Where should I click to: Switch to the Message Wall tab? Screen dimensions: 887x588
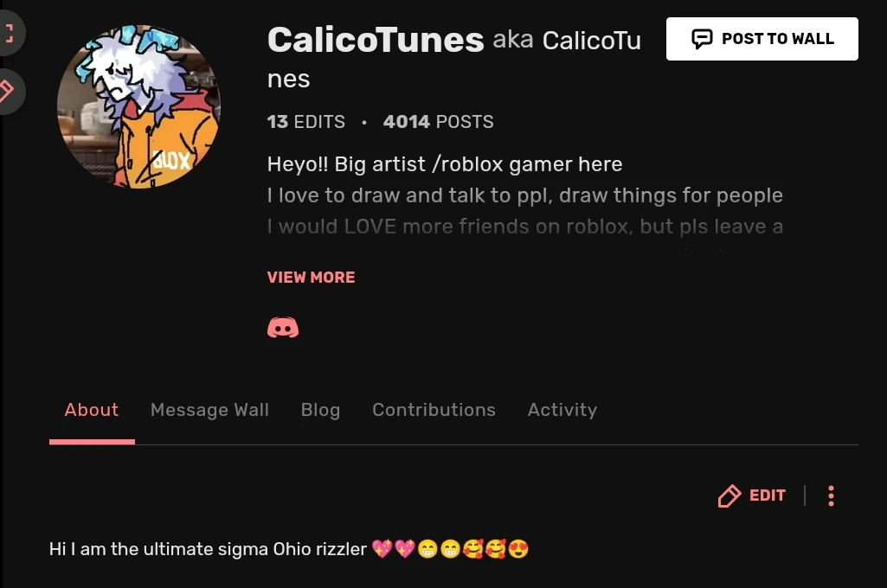click(210, 409)
